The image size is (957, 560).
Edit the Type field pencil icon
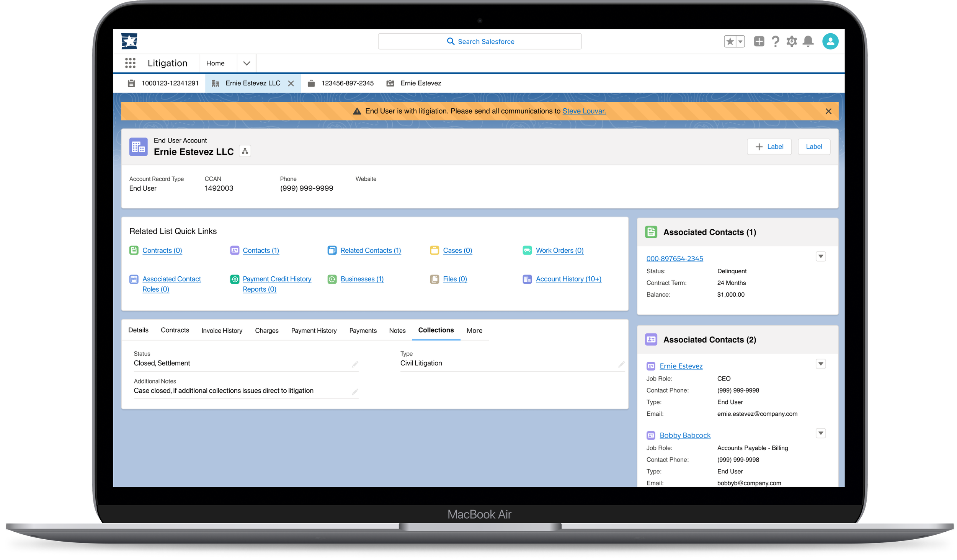(621, 364)
